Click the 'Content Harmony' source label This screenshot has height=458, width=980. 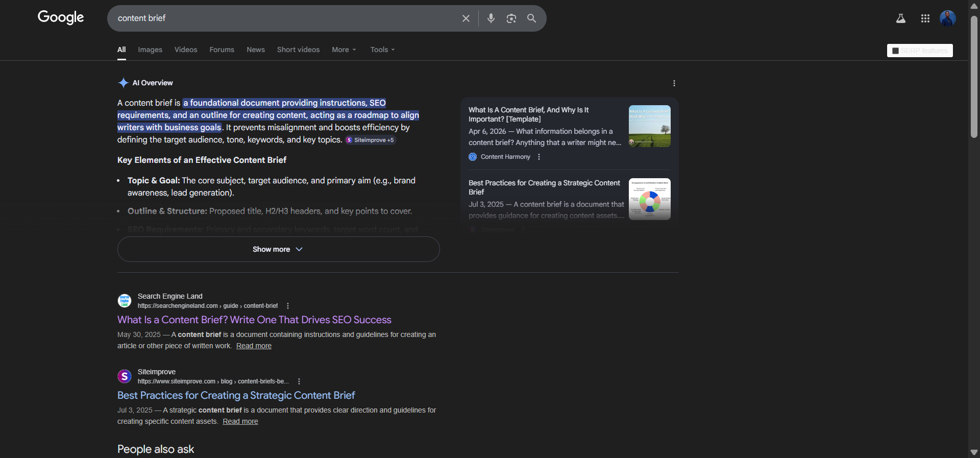point(505,157)
